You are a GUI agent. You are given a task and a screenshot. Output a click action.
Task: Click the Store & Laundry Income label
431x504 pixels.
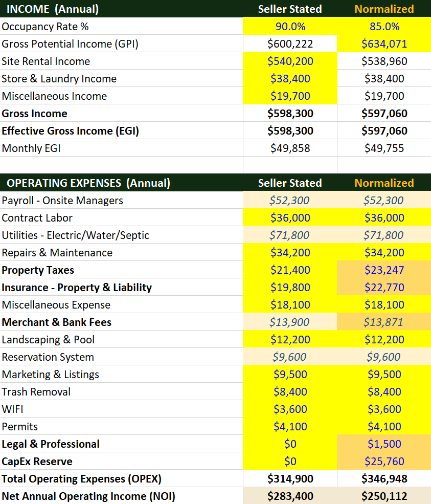(x=59, y=78)
